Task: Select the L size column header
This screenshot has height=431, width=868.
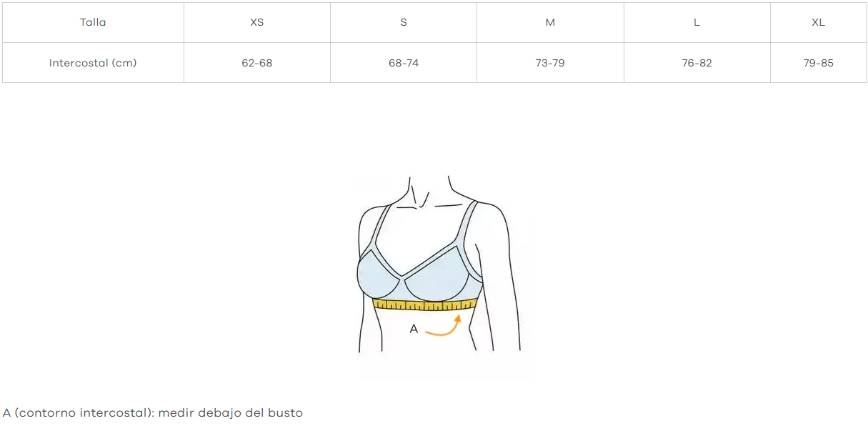Action: pos(697,22)
